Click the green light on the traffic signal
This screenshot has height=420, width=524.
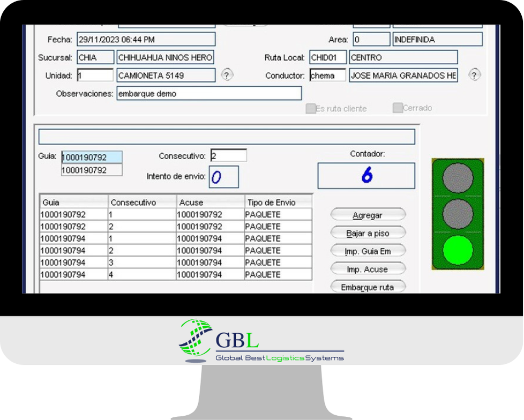[458, 250]
